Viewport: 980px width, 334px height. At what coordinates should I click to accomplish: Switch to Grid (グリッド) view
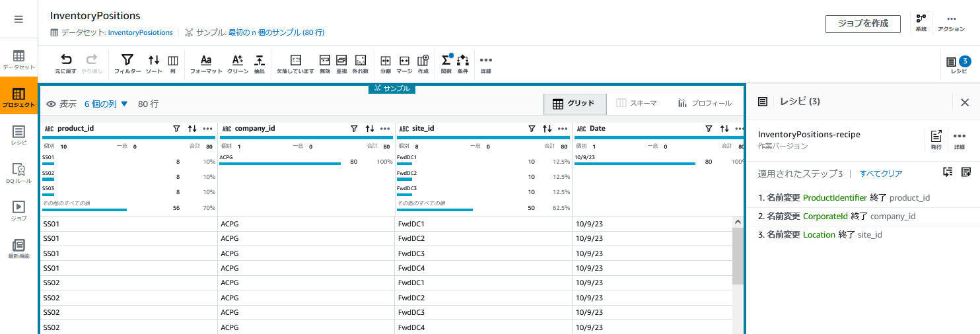573,104
